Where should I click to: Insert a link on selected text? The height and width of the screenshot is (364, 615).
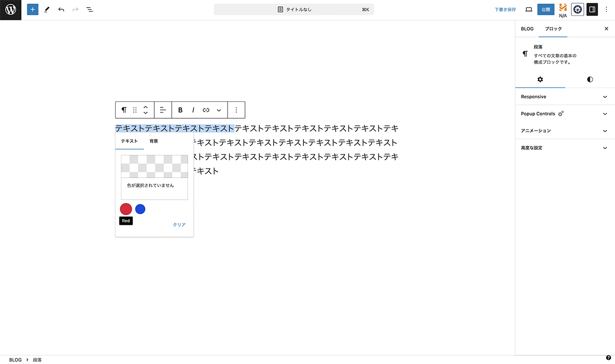click(x=206, y=110)
